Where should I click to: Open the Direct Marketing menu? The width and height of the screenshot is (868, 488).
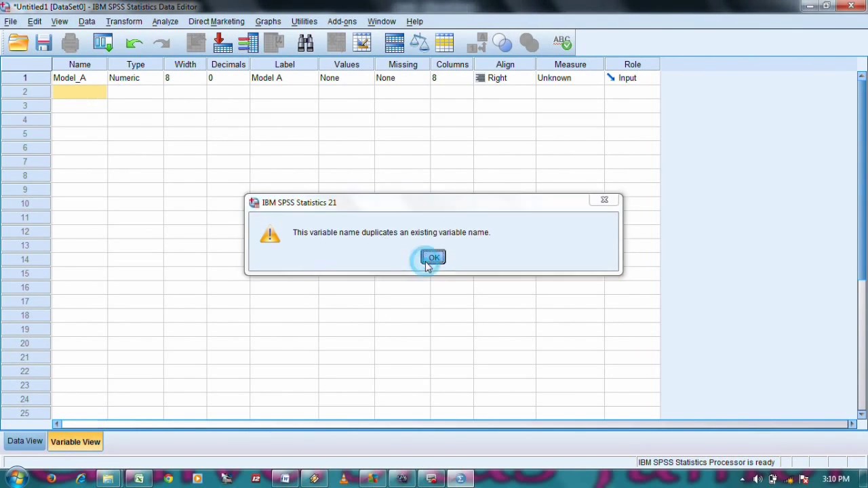click(216, 22)
